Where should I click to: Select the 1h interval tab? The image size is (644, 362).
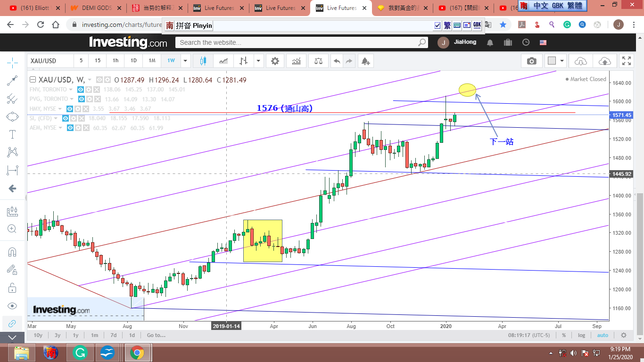click(116, 61)
